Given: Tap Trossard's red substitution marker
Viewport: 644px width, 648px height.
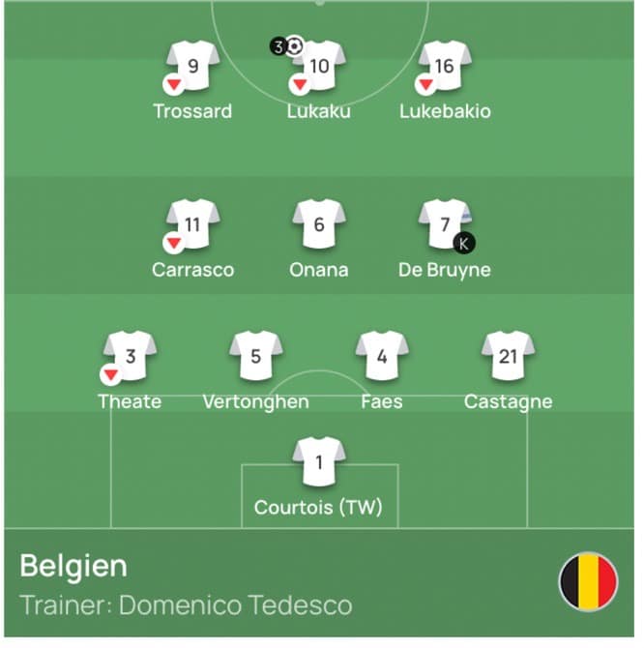Looking at the screenshot, I should tap(174, 84).
